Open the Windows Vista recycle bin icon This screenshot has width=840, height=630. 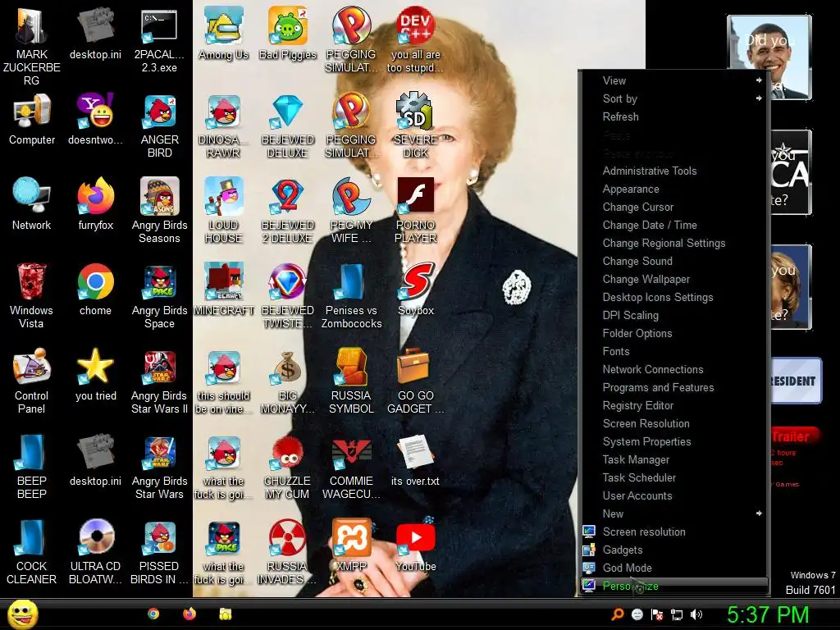(32, 295)
